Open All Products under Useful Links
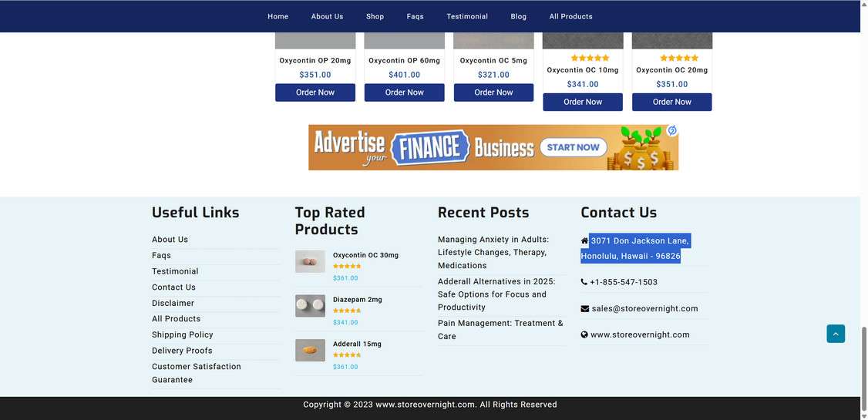Viewport: 868px width, 420px height. [x=176, y=319]
